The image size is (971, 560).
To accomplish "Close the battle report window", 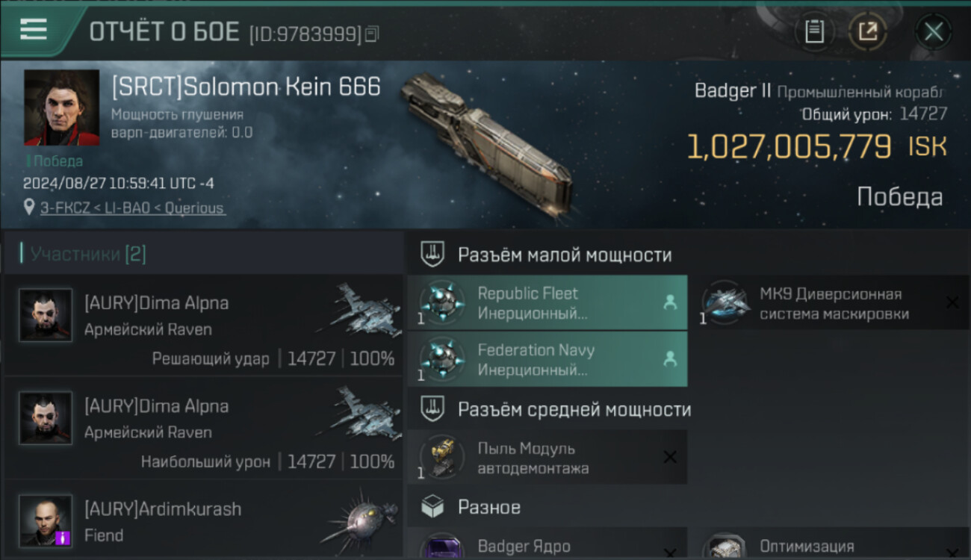I will click(x=934, y=32).
